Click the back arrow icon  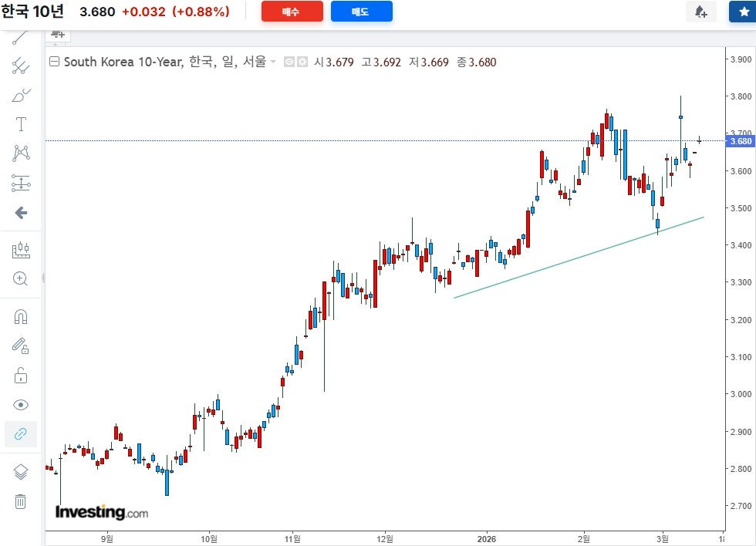point(21,213)
